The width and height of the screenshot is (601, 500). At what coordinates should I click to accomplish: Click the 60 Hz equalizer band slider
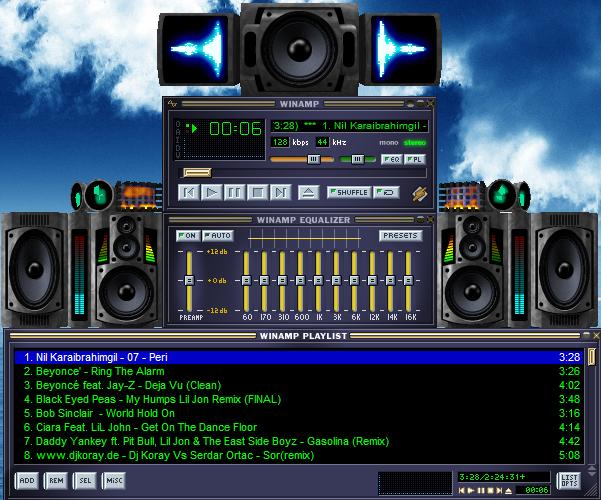pyautogui.click(x=246, y=281)
